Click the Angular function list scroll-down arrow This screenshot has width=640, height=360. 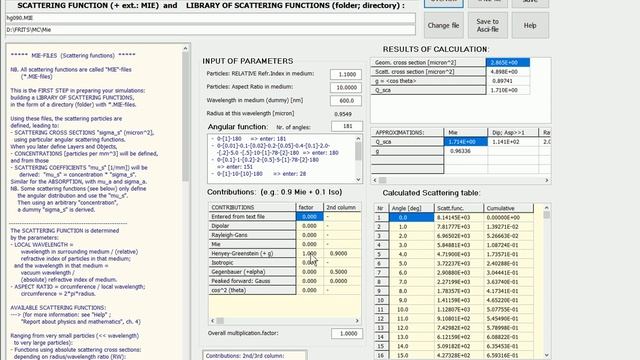click(358, 179)
